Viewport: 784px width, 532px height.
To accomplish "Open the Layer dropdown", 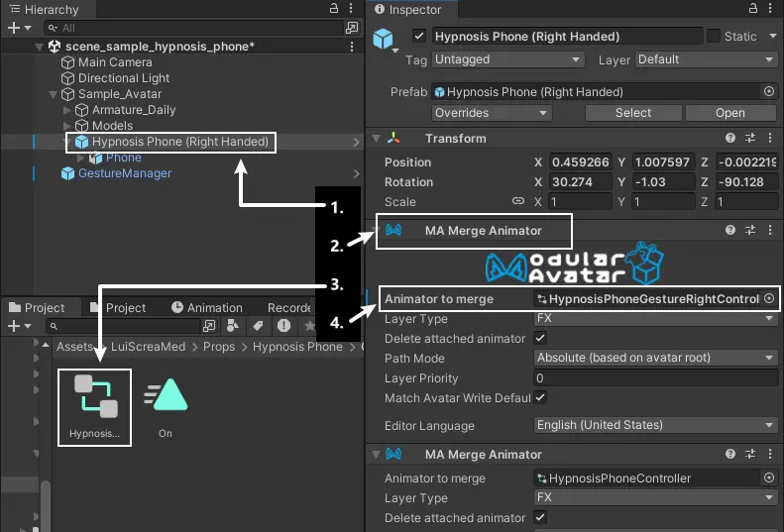I will pyautogui.click(x=706, y=59).
